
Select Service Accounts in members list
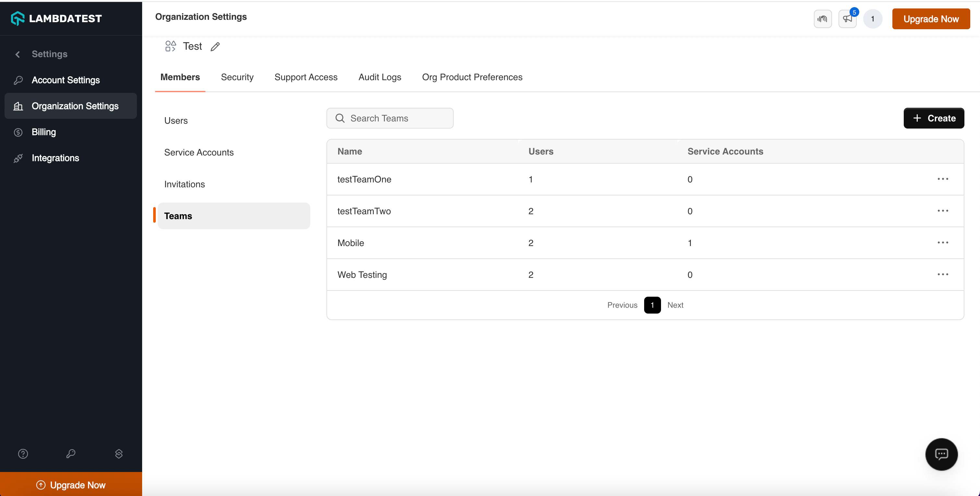(199, 152)
